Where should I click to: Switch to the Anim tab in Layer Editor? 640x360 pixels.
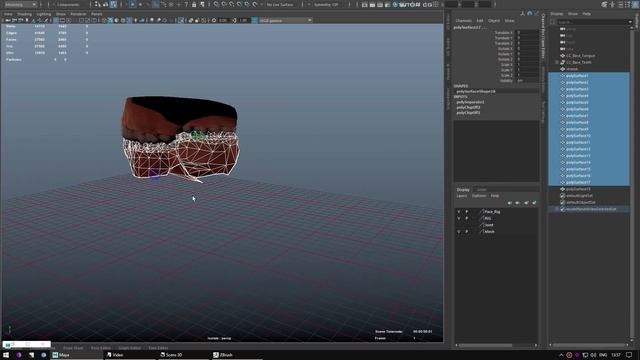pyautogui.click(x=482, y=190)
